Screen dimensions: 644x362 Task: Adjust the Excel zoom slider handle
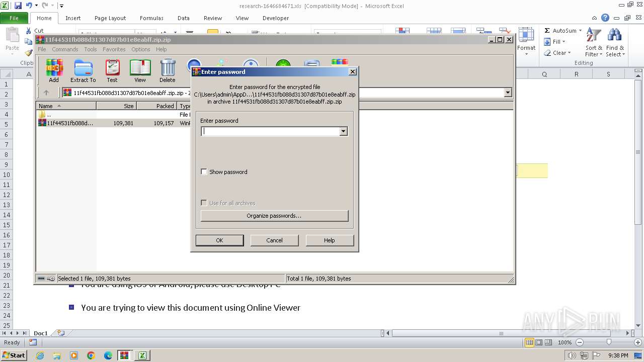(x=608, y=342)
